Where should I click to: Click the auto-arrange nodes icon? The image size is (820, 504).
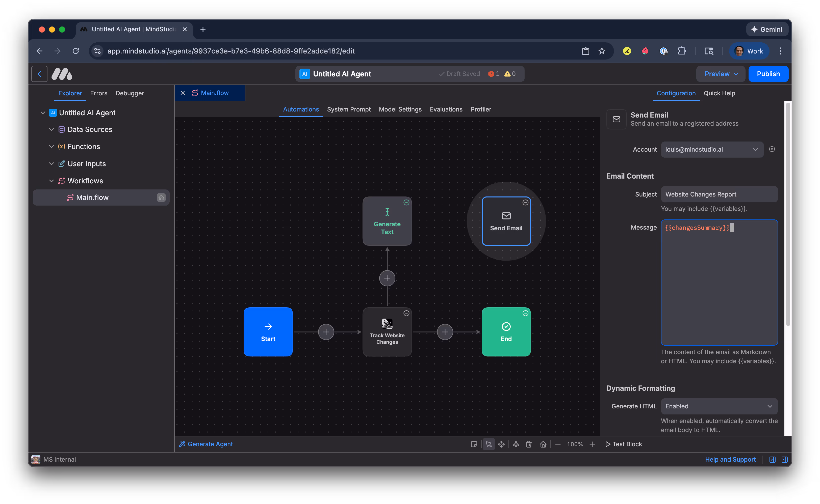point(516,444)
